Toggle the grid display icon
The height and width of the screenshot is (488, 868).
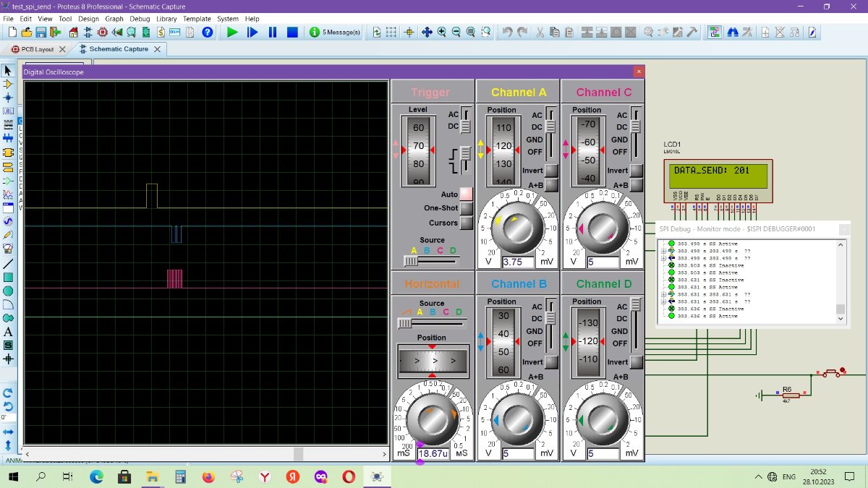tap(391, 32)
